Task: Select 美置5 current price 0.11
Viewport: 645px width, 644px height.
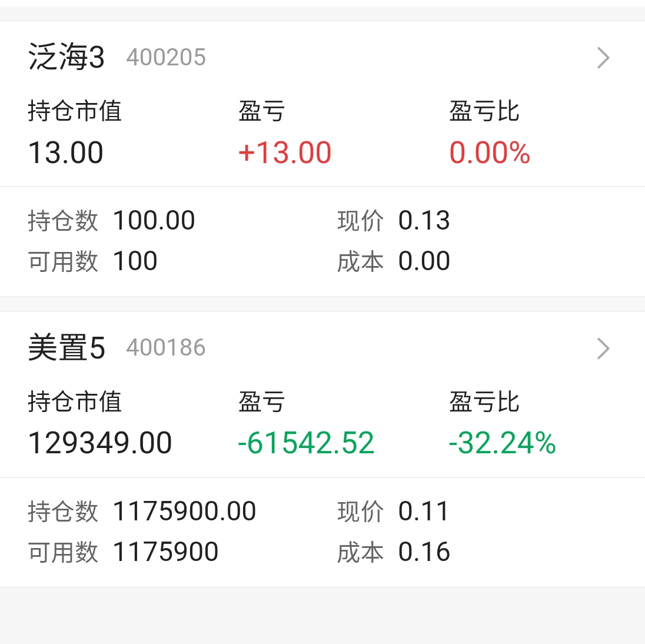Action: (x=424, y=511)
